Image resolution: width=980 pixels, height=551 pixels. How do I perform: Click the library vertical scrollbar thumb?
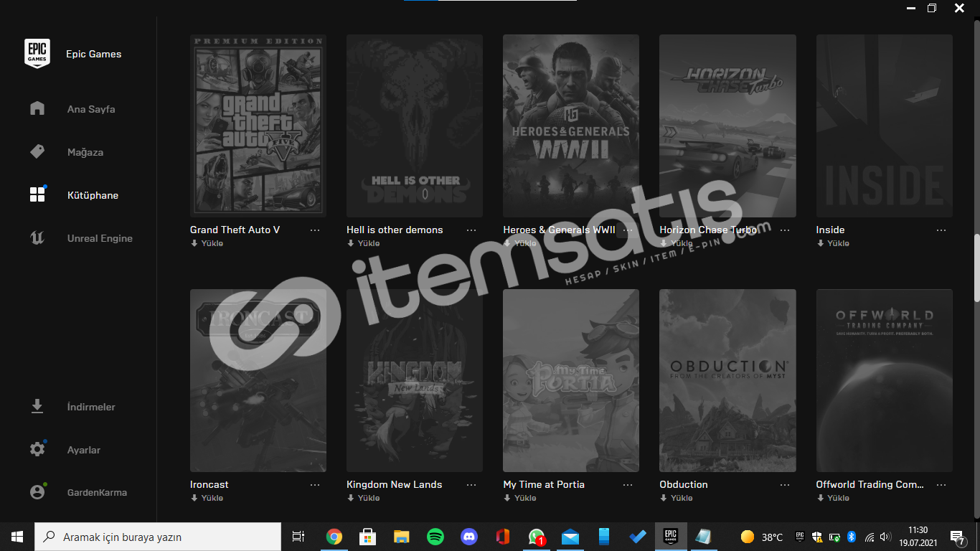point(976,268)
